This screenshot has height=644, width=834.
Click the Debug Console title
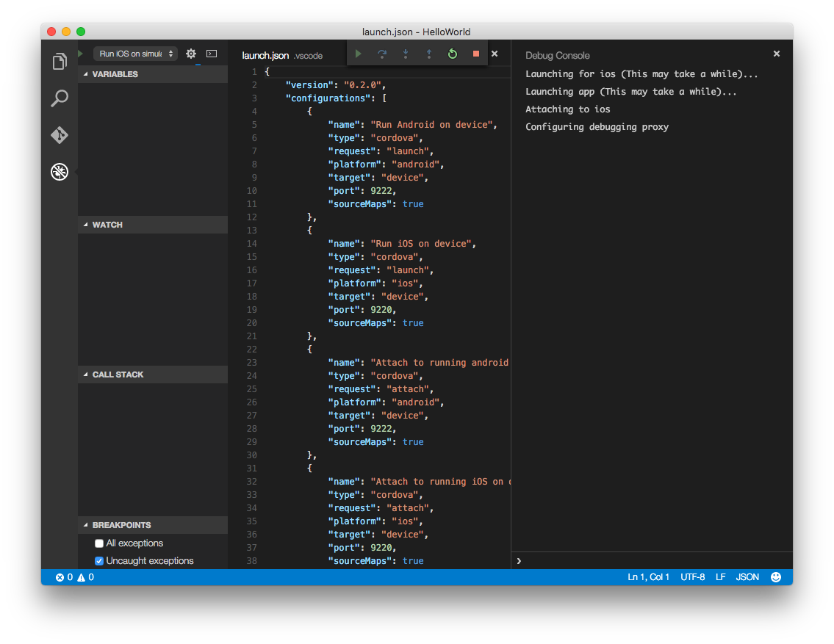pyautogui.click(x=558, y=56)
